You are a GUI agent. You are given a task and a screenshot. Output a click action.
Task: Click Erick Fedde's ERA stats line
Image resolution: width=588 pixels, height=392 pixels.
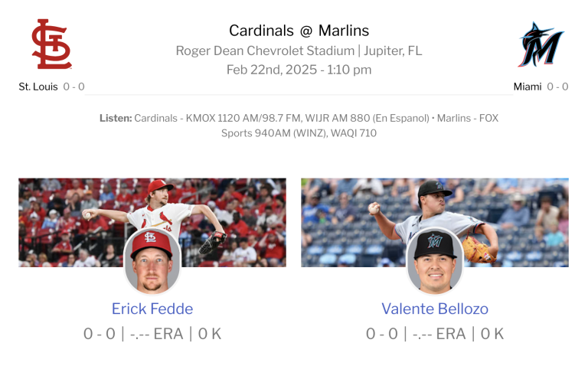point(152,334)
